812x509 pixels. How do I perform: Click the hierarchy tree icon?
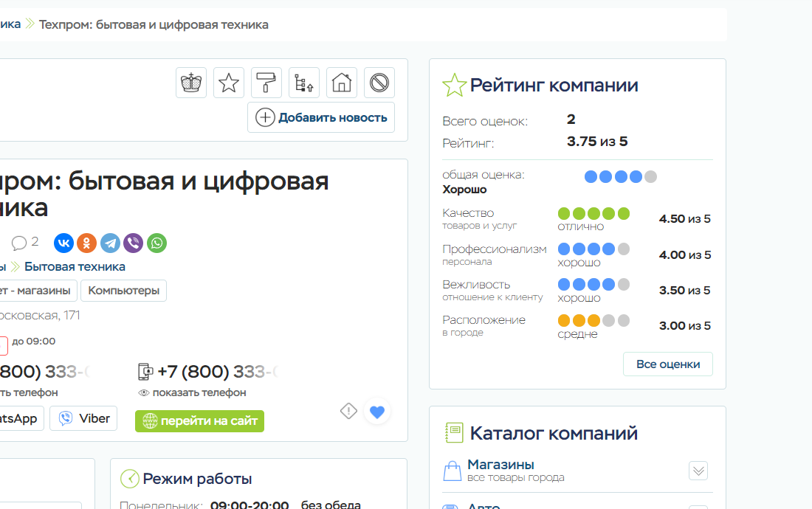tap(304, 83)
